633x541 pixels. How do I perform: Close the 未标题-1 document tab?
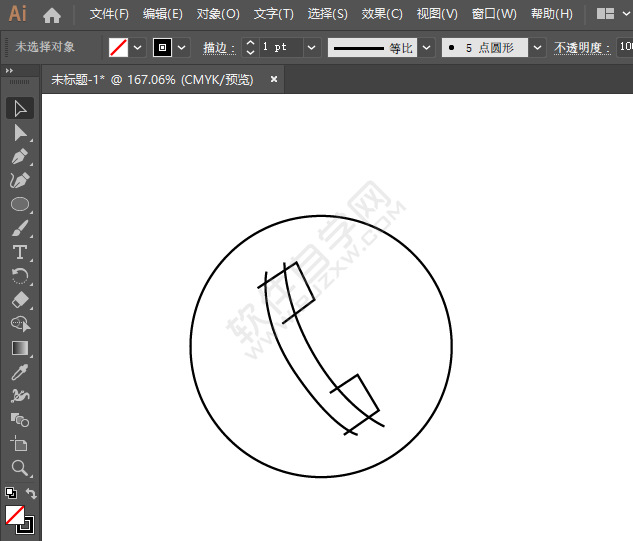tap(274, 79)
